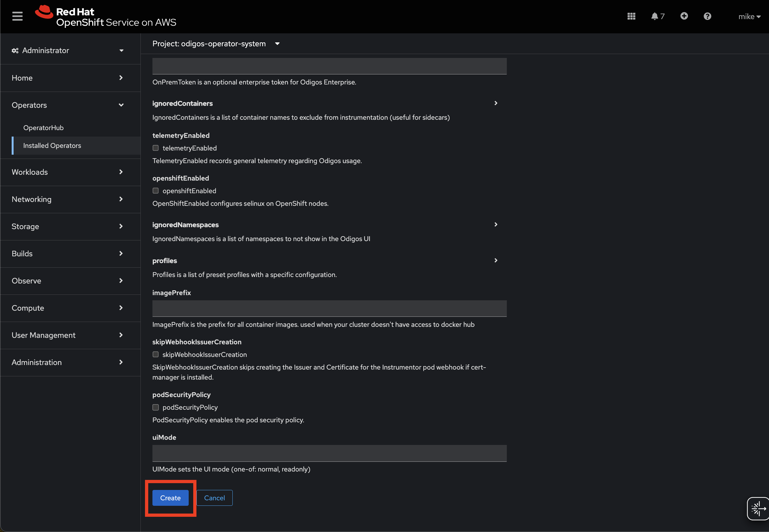Image resolution: width=769 pixels, height=532 pixels.
Task: Click the Cancel button
Action: click(214, 498)
